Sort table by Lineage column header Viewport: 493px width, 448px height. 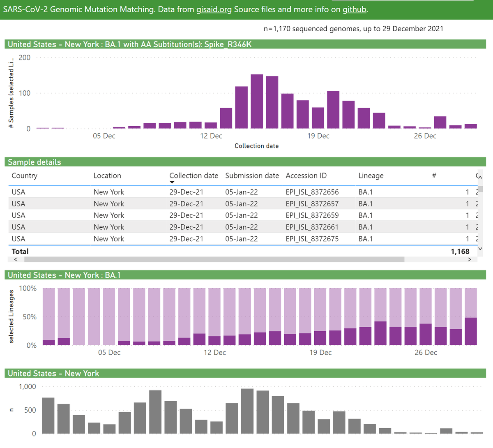(x=371, y=176)
